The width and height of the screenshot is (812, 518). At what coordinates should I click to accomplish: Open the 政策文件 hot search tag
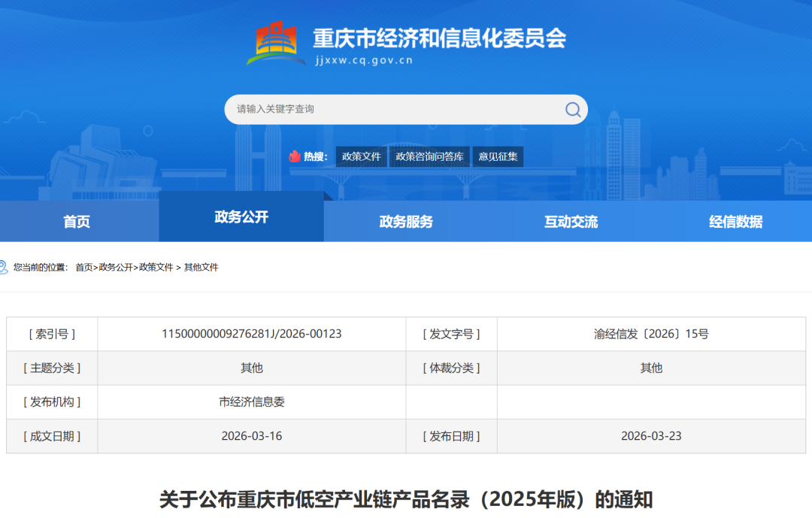[362, 156]
